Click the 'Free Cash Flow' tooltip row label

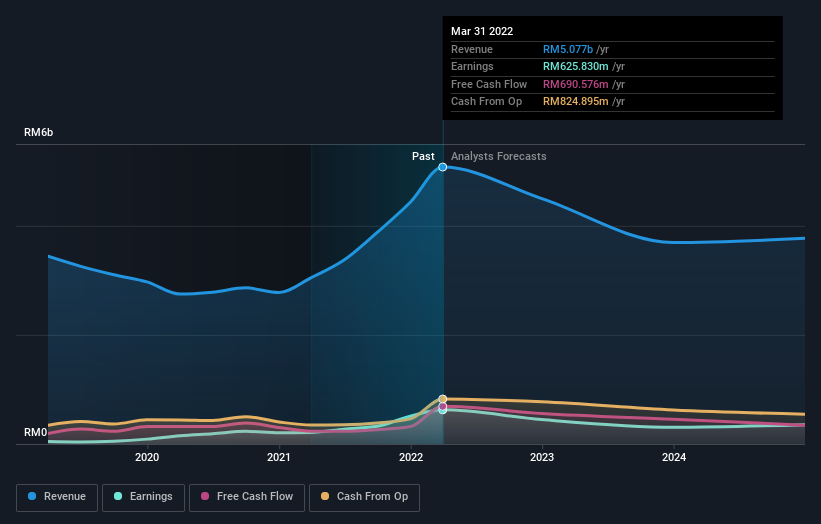[489, 84]
